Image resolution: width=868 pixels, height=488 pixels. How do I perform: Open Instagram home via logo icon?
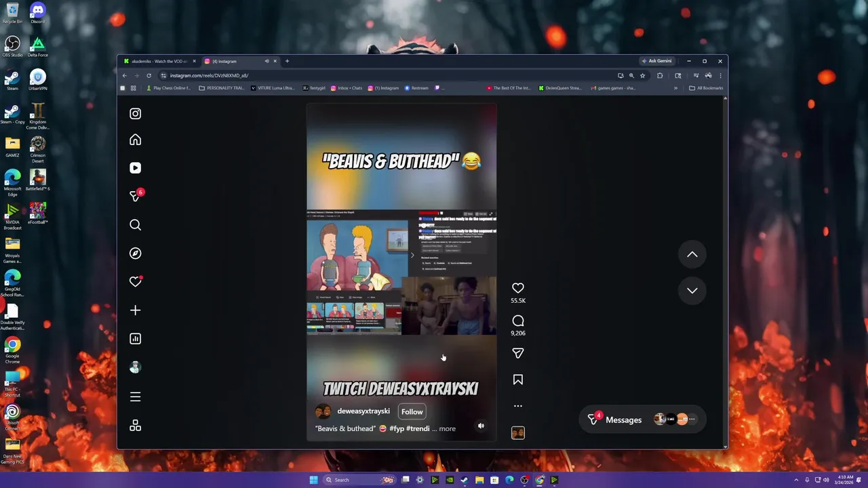pos(136,114)
